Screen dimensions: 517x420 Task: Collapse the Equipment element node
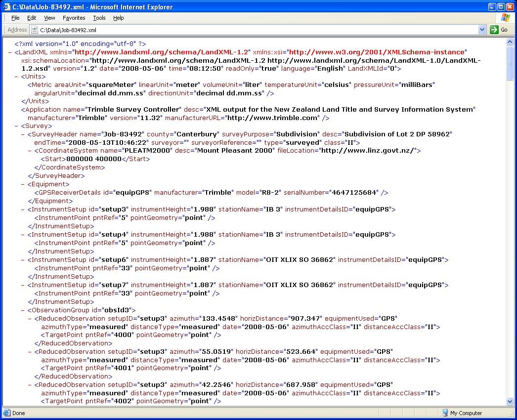[x=23, y=184]
